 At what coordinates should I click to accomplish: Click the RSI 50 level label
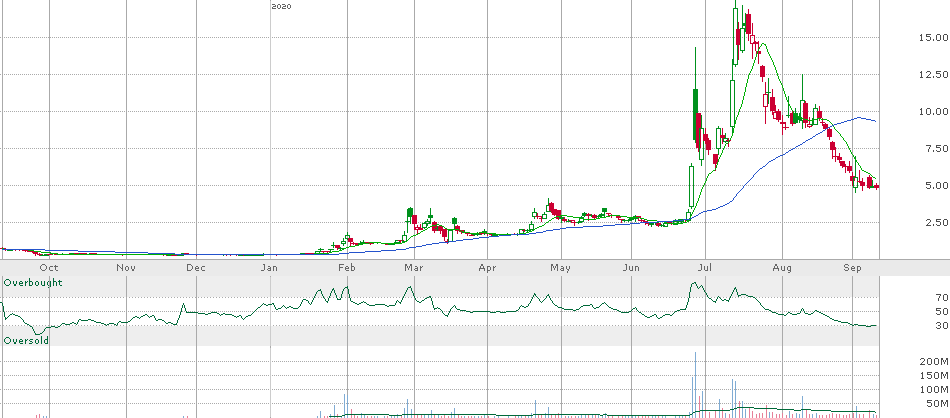click(x=941, y=311)
